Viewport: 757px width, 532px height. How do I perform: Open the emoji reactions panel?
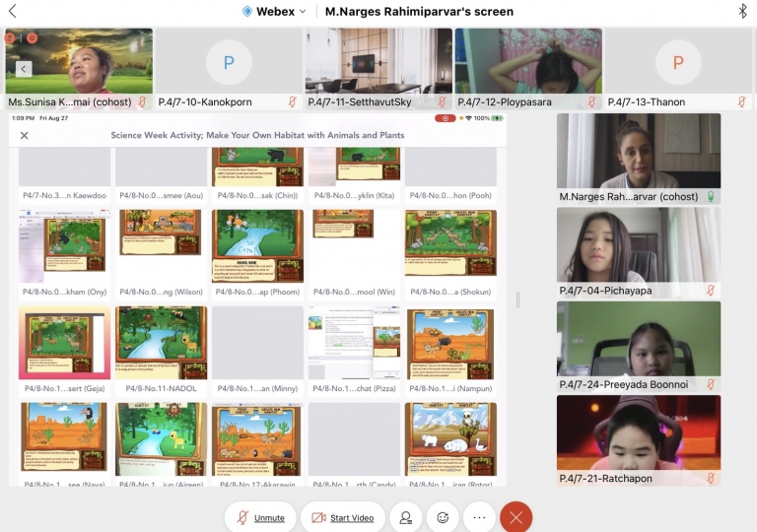click(443, 518)
